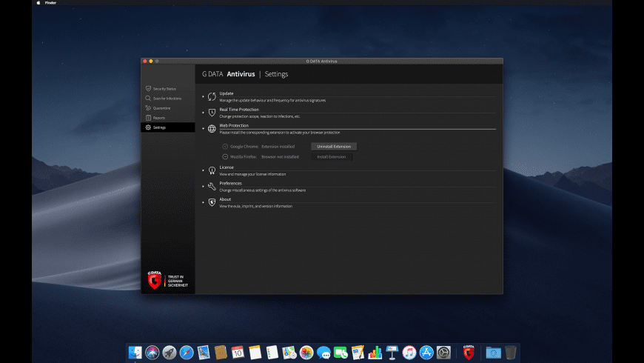Open the Downloads folder in dock

tap(493, 353)
